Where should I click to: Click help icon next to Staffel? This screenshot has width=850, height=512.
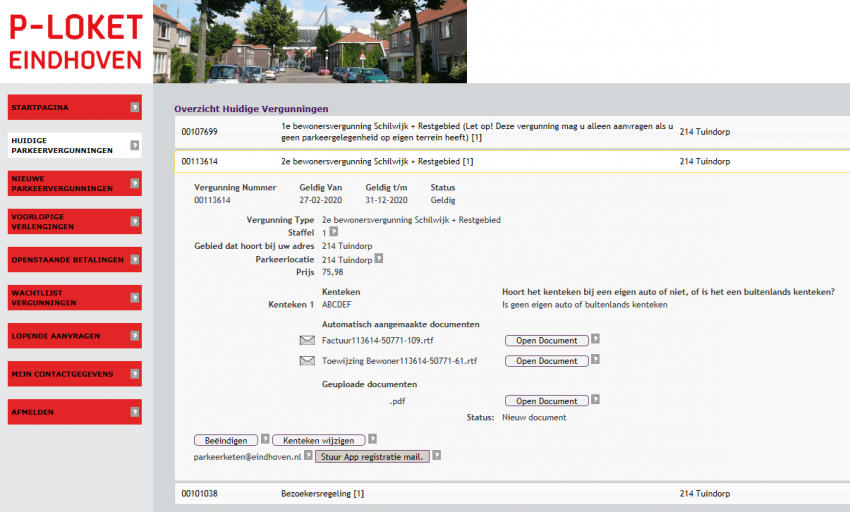334,232
